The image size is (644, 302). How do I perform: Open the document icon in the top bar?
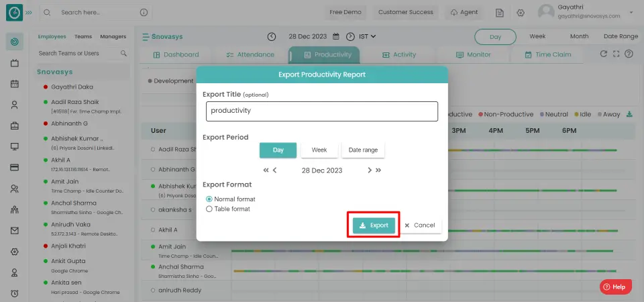pos(499,13)
